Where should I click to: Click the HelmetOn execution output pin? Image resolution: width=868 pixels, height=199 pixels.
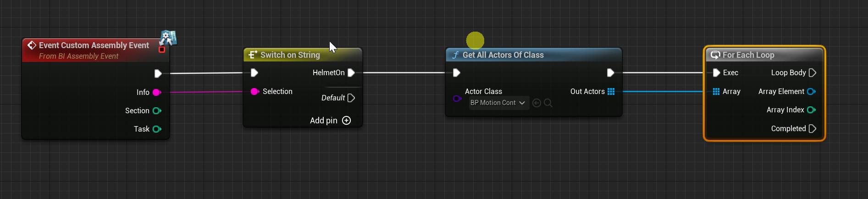click(351, 72)
